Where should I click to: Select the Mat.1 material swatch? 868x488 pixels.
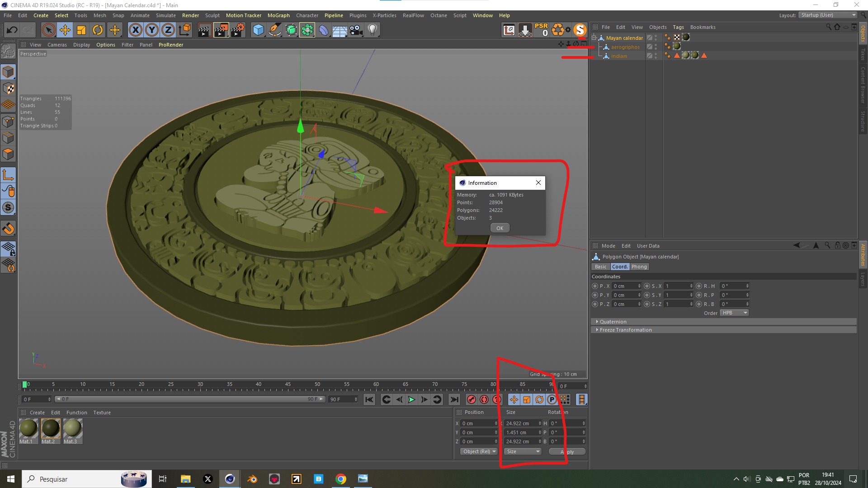pyautogui.click(x=28, y=428)
